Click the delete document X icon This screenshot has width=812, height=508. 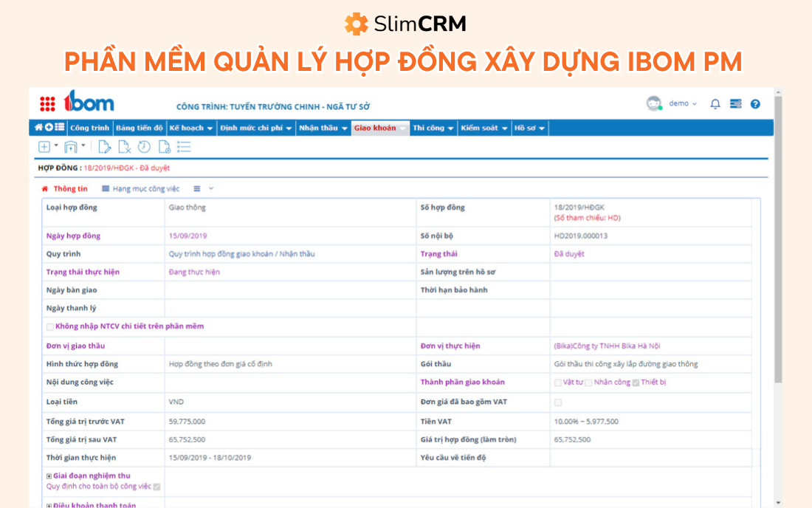(x=125, y=147)
